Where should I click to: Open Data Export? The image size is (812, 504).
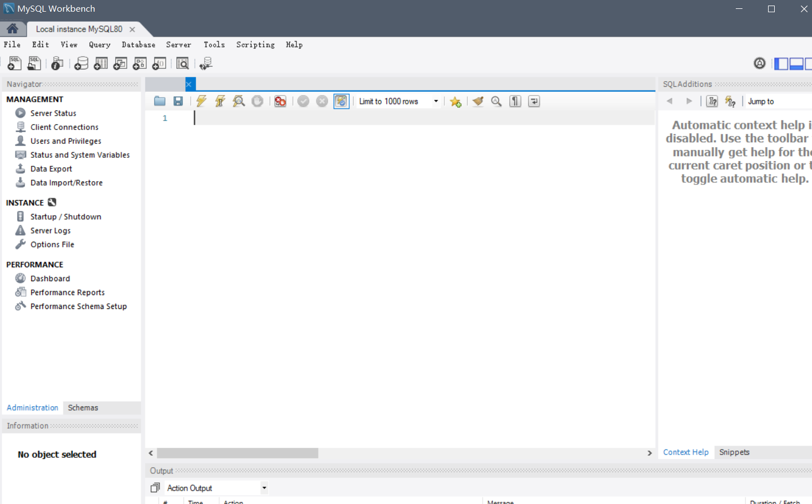(51, 168)
